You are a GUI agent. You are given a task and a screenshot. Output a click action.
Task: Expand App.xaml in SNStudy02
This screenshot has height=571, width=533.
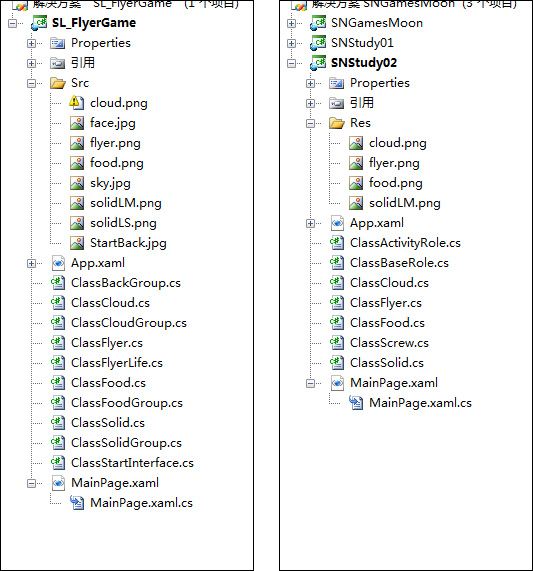311,224
